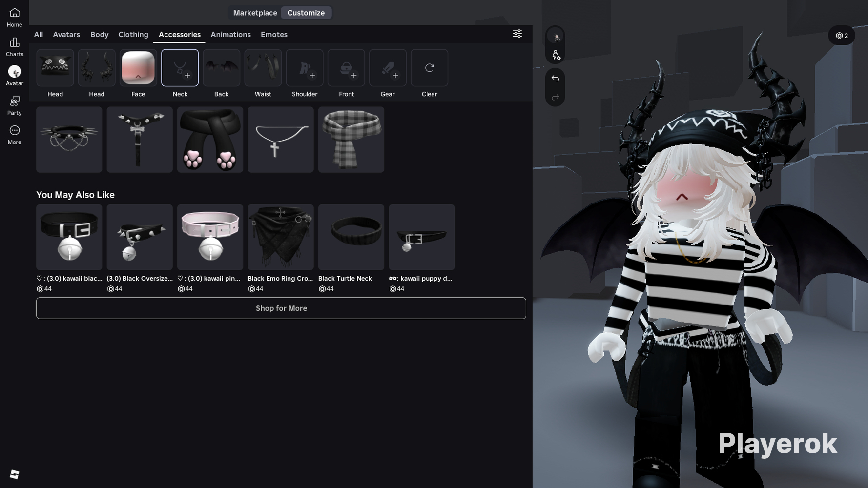Switch to the Clothing tab
The height and width of the screenshot is (488, 868).
133,35
